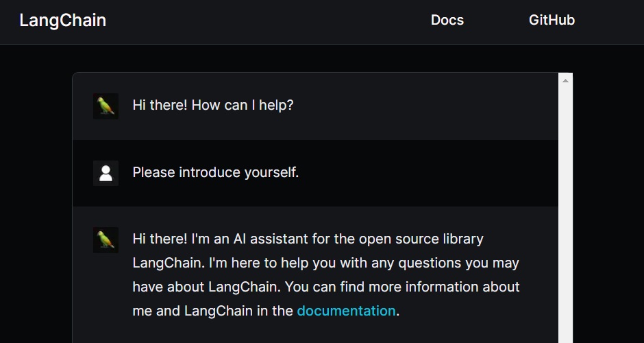Click parrot avatar beside 'How can I help?'
This screenshot has height=343, width=644.
(x=106, y=106)
